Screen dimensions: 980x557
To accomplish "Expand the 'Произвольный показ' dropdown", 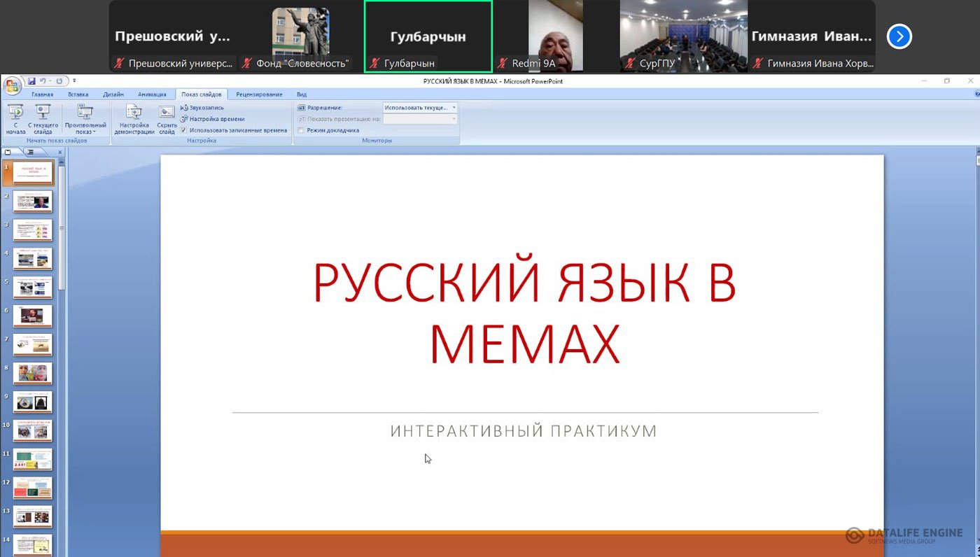I will pos(85,128).
